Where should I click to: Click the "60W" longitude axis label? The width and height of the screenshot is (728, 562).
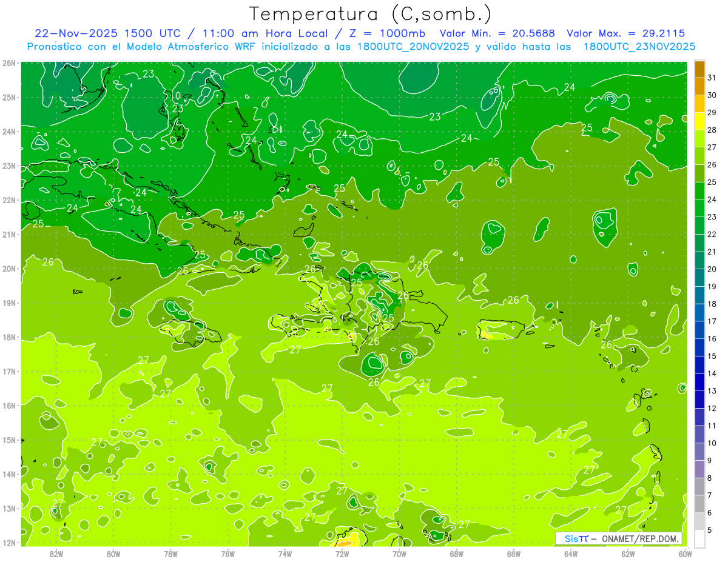(x=685, y=554)
